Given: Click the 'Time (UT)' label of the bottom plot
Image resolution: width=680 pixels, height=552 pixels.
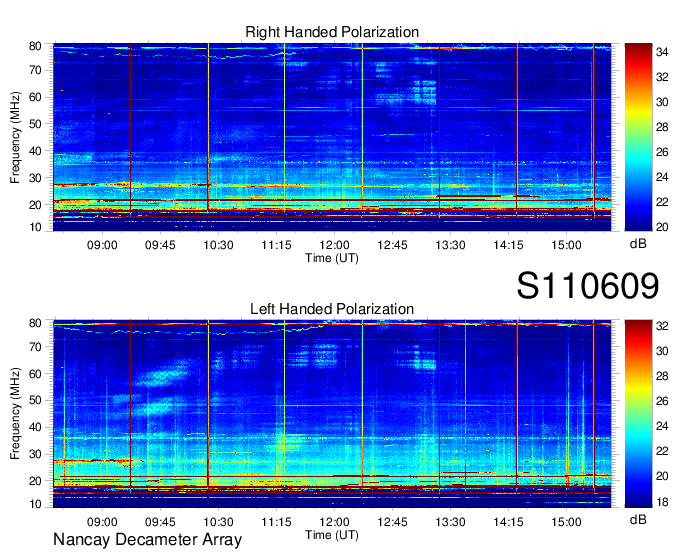Looking at the screenshot, I should tap(332, 535).
